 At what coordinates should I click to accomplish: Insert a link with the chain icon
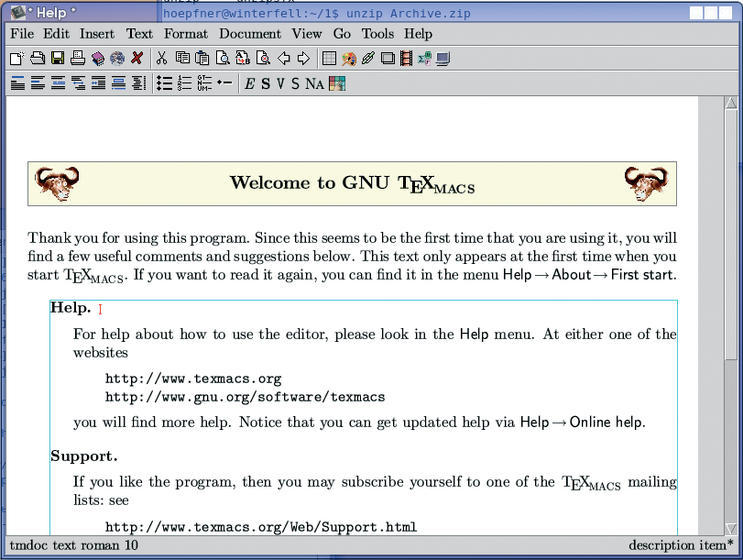pyautogui.click(x=368, y=59)
